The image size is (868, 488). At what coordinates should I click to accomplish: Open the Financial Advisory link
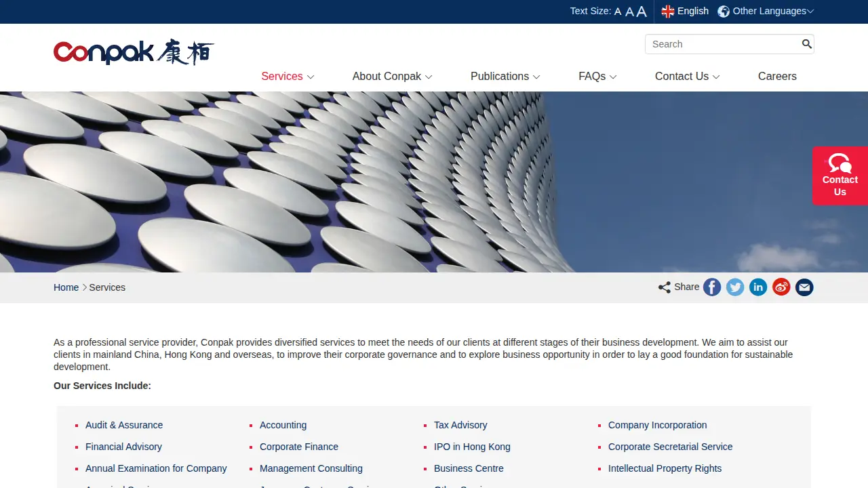click(123, 447)
